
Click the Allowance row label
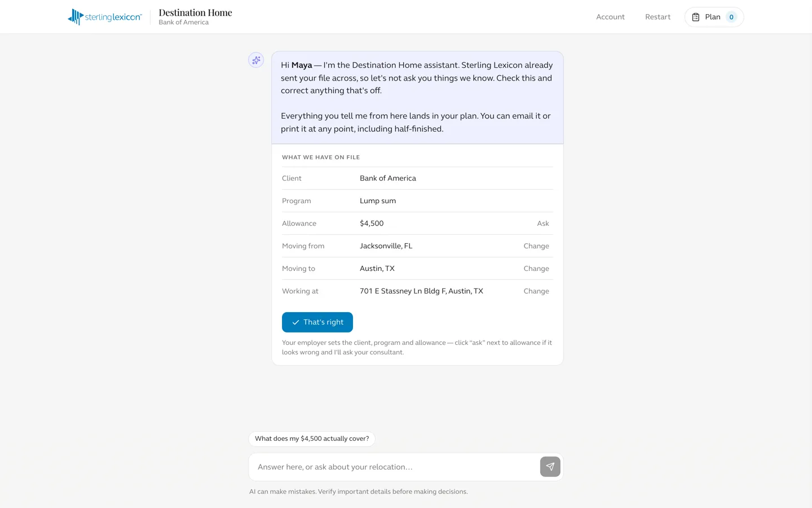pos(299,224)
